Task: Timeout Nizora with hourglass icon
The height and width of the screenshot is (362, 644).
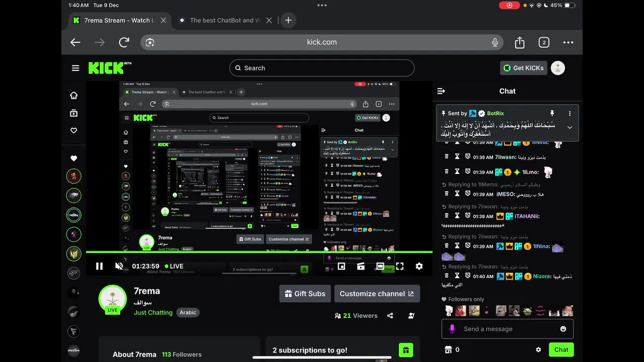Action: 457,276
